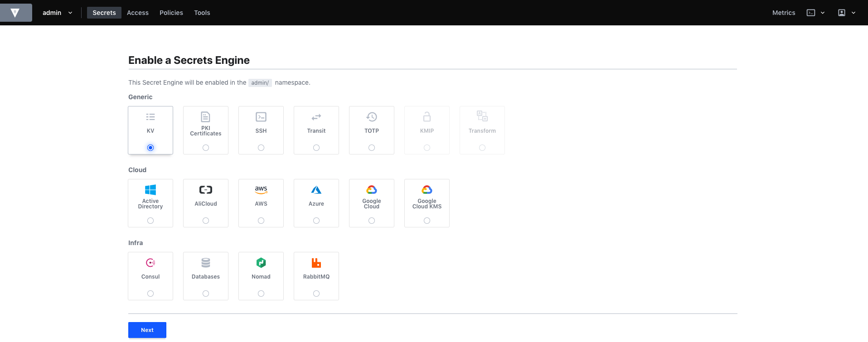868x342 pixels.
Task: Click the AWS logo icon
Action: point(261,190)
